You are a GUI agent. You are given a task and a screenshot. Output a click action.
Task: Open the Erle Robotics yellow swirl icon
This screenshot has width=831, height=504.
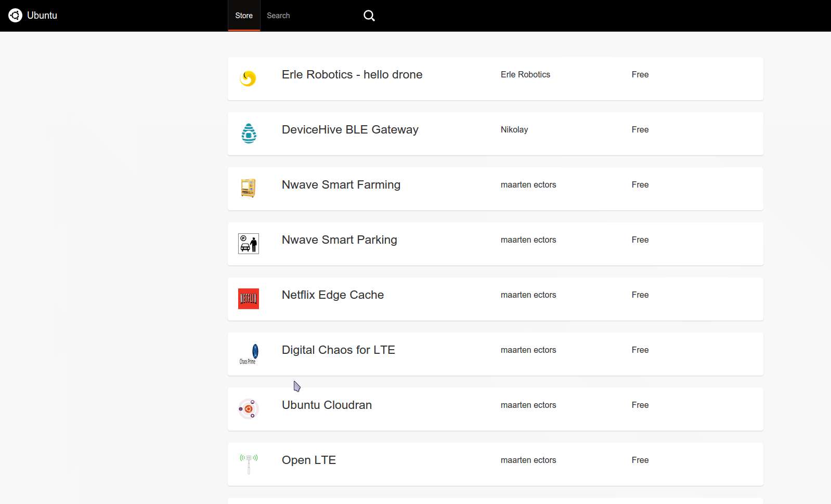[248, 78]
